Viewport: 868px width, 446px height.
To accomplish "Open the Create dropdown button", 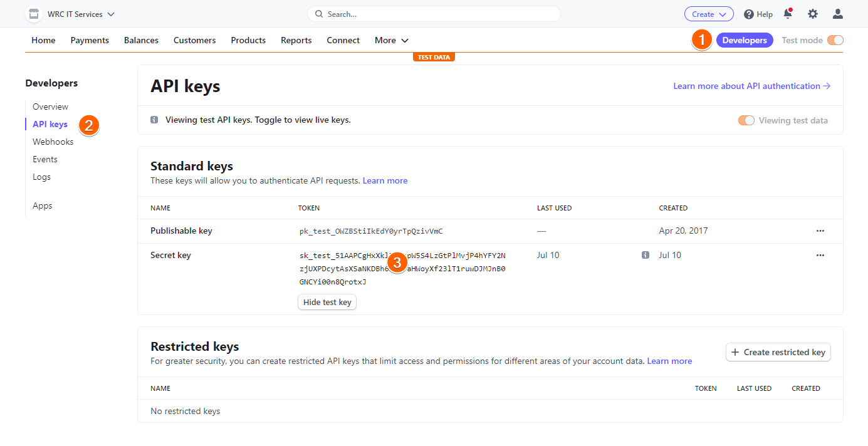I will tap(708, 14).
